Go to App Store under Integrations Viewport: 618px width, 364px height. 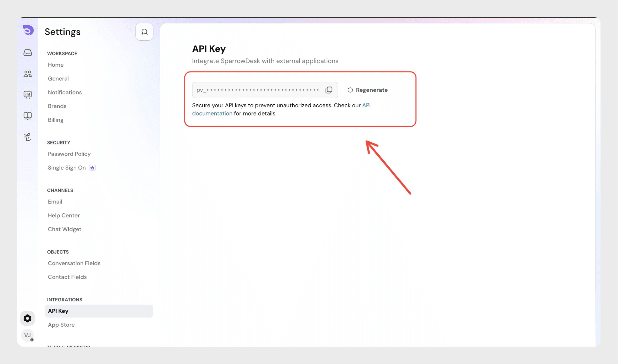pos(61,325)
